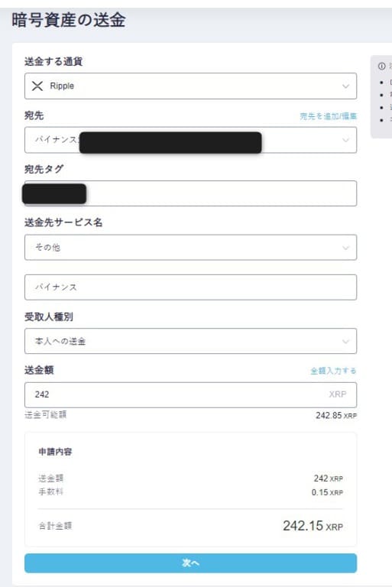Click the 全額入力する link
This screenshot has height=587, width=392.
pos(333,371)
